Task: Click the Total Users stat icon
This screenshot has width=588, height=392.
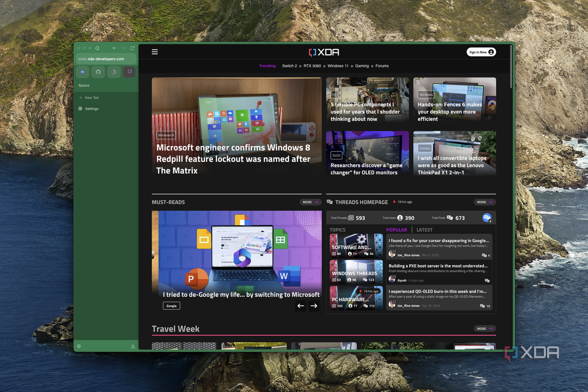Action: pyautogui.click(x=400, y=218)
